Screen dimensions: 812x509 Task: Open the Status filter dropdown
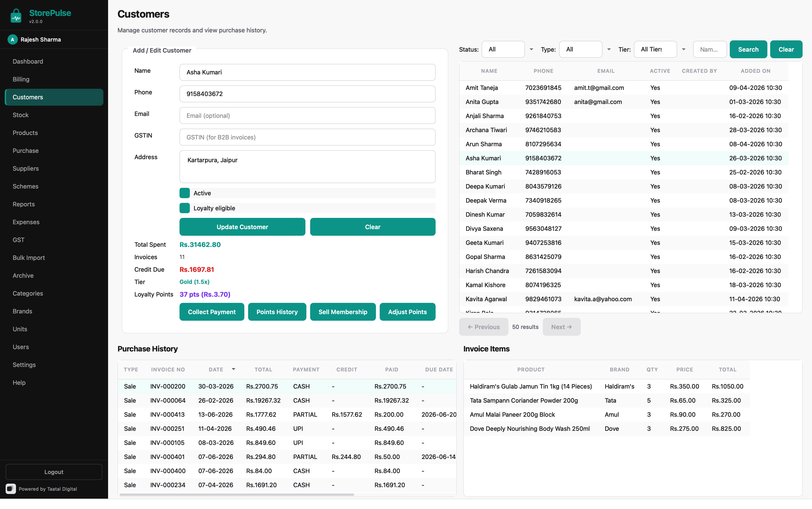[508, 49]
